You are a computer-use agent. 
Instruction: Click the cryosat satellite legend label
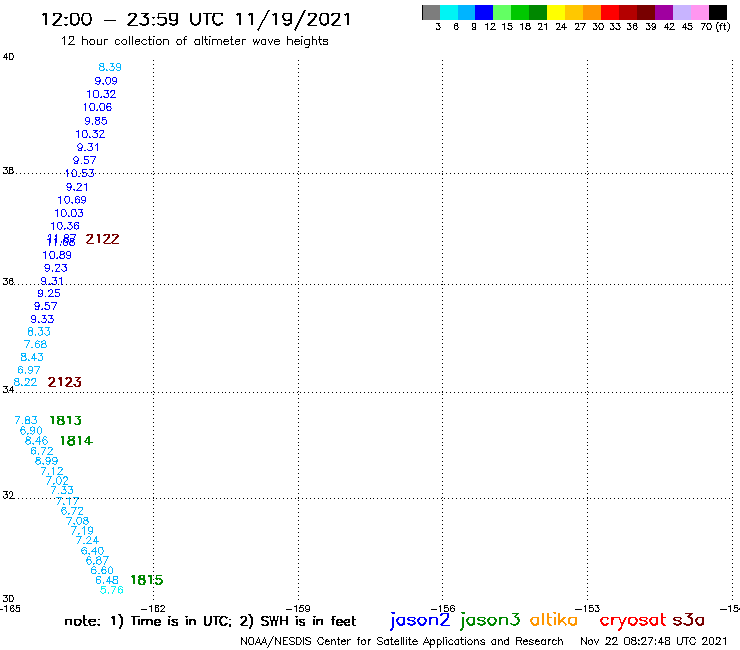point(633,620)
